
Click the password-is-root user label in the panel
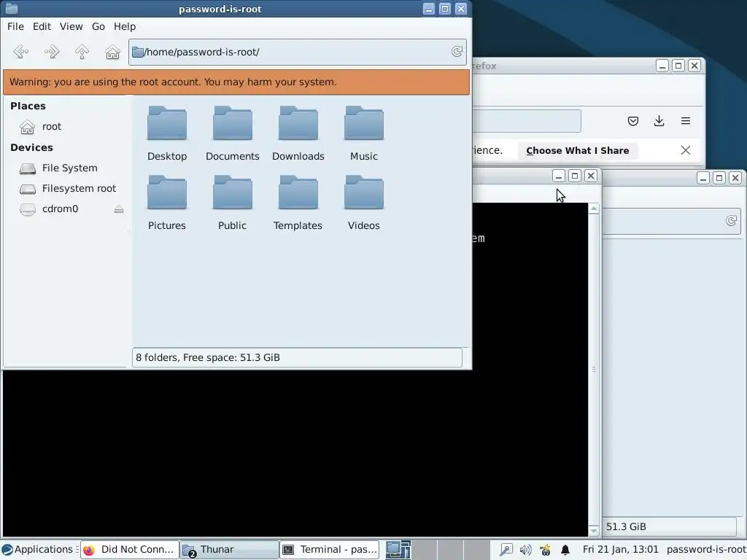coord(706,550)
